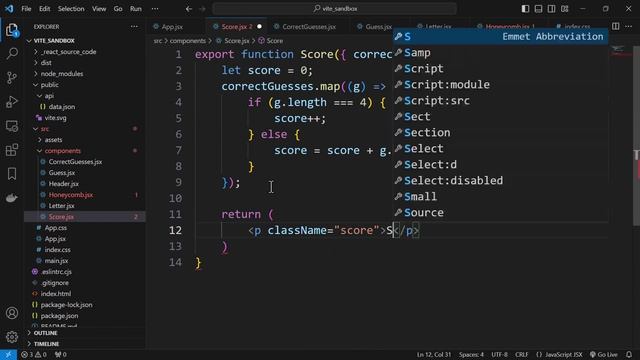Open Run and Debug view
This screenshot has height=360, width=640.
pos(12,102)
